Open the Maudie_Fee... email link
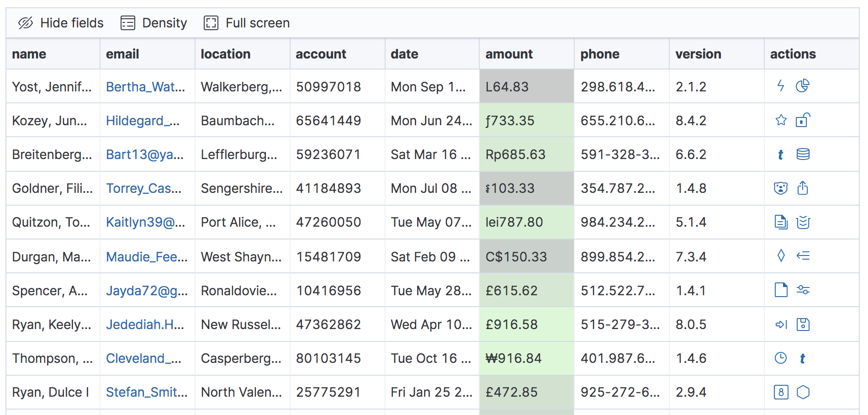This screenshot has height=415, width=868. 147,256
